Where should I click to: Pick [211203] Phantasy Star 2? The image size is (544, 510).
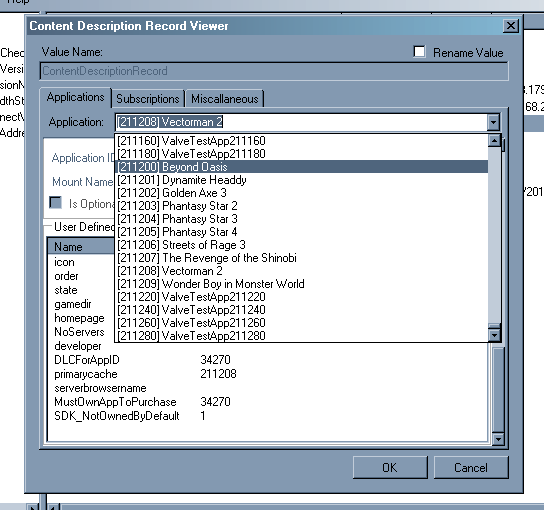301,206
